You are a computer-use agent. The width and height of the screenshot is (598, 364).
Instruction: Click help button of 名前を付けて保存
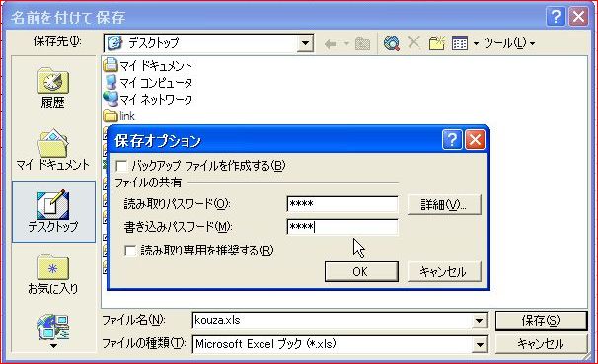point(556,17)
